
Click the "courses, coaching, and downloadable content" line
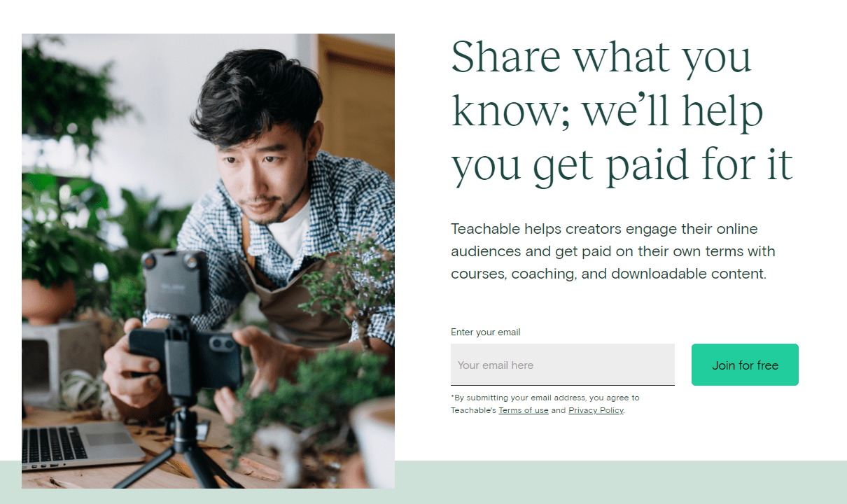[x=609, y=274]
